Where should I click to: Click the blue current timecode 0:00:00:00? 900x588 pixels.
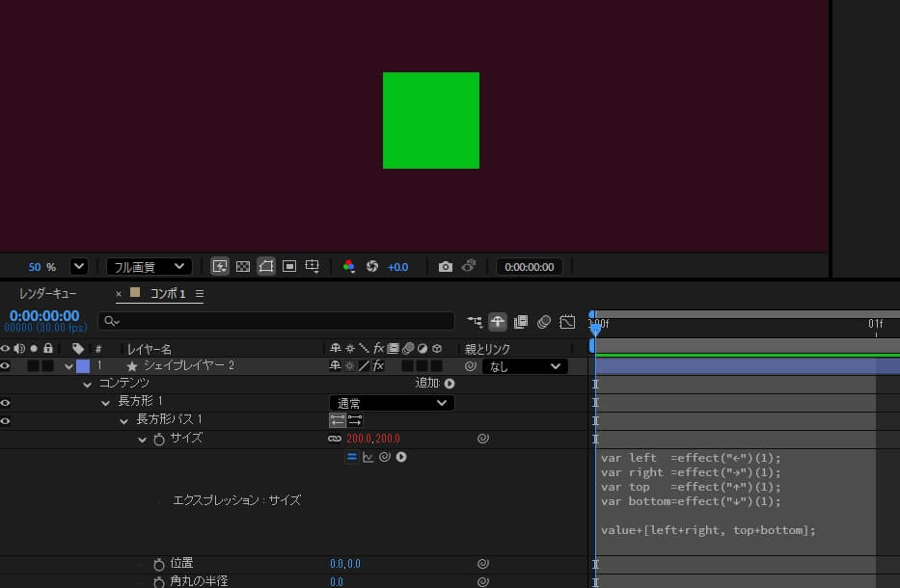[44, 315]
